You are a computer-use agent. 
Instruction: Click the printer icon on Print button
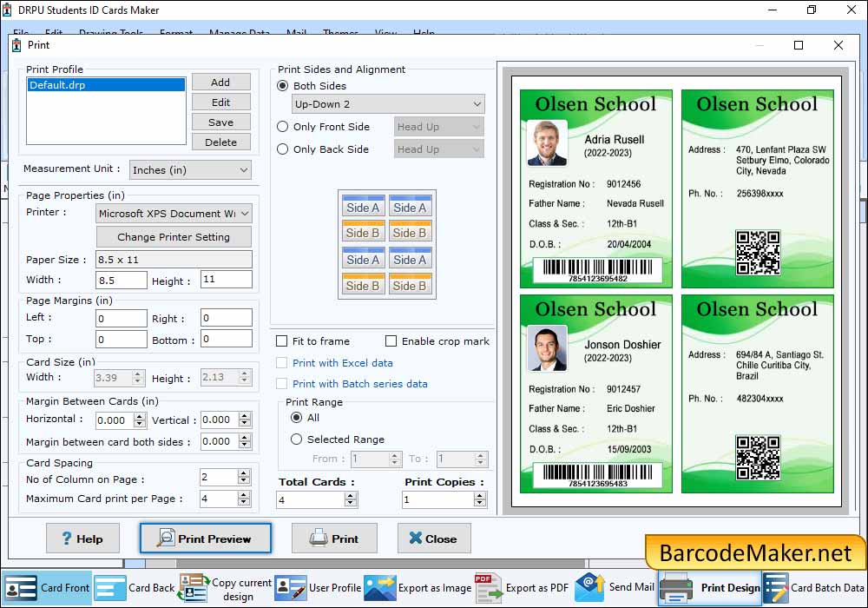319,538
